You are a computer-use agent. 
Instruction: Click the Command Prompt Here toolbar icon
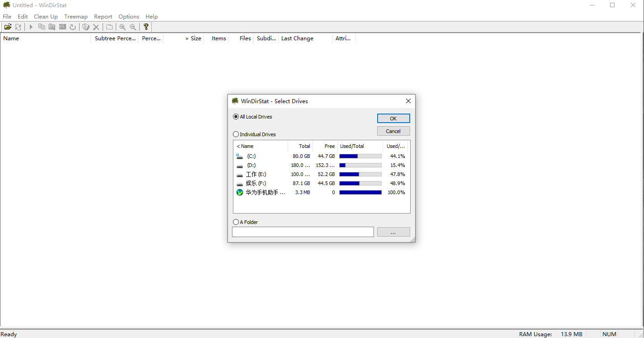click(62, 27)
